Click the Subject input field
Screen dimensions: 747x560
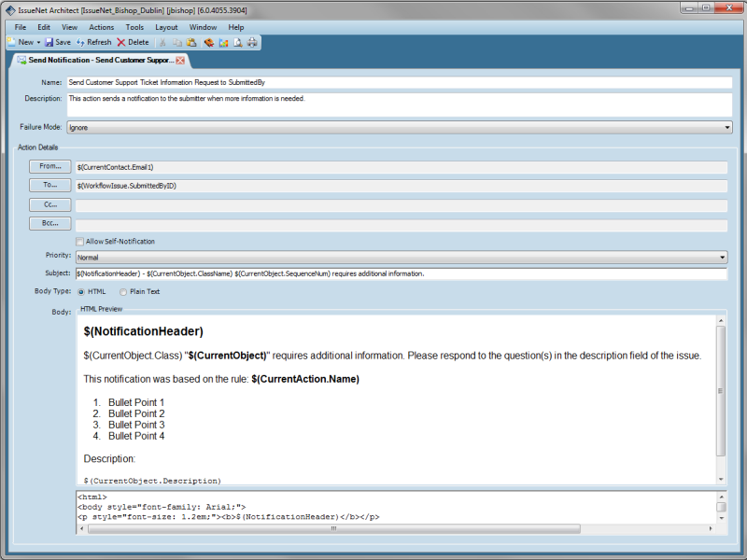tap(402, 273)
